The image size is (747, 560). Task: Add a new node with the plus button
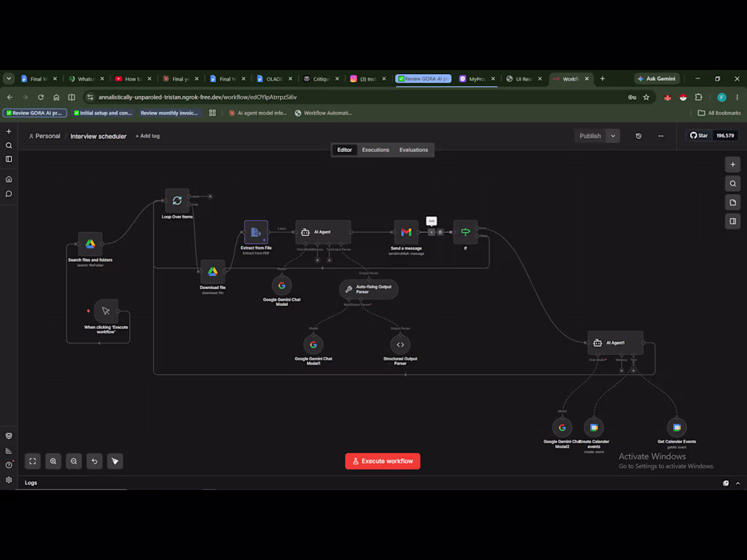coord(733,165)
